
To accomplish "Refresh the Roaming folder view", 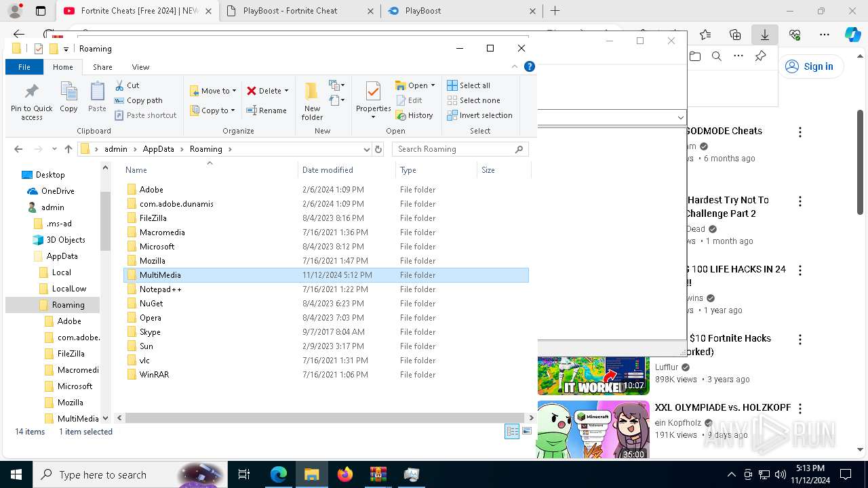I will click(378, 149).
